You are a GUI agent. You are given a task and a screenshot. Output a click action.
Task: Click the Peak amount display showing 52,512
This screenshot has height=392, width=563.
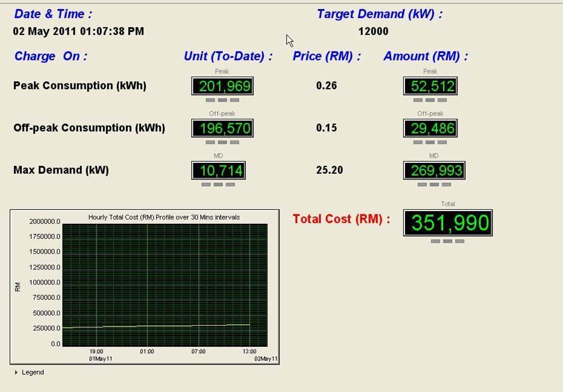pyautogui.click(x=430, y=86)
